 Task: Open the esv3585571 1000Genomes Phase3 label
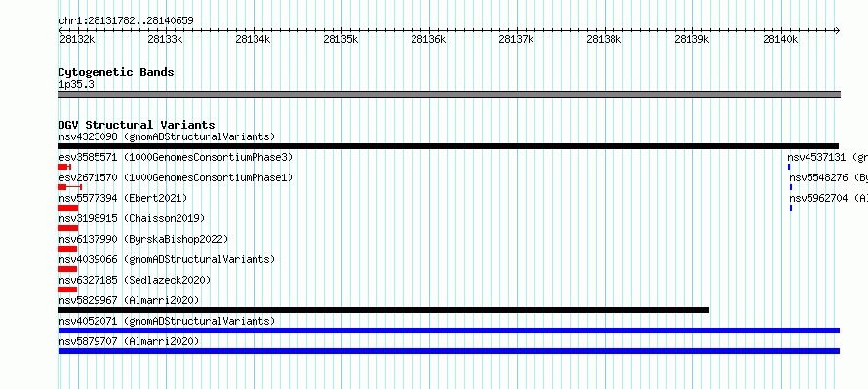176,157
